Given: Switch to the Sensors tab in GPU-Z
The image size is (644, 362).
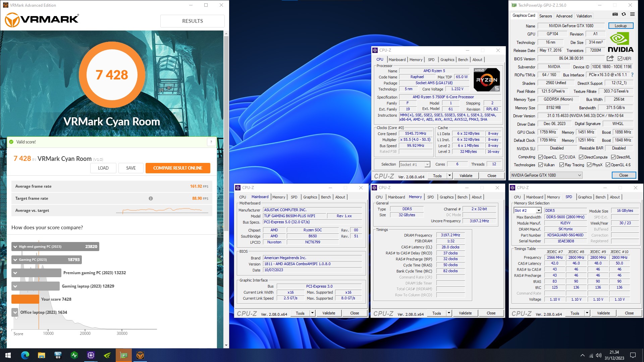Looking at the screenshot, I should tap(545, 16).
